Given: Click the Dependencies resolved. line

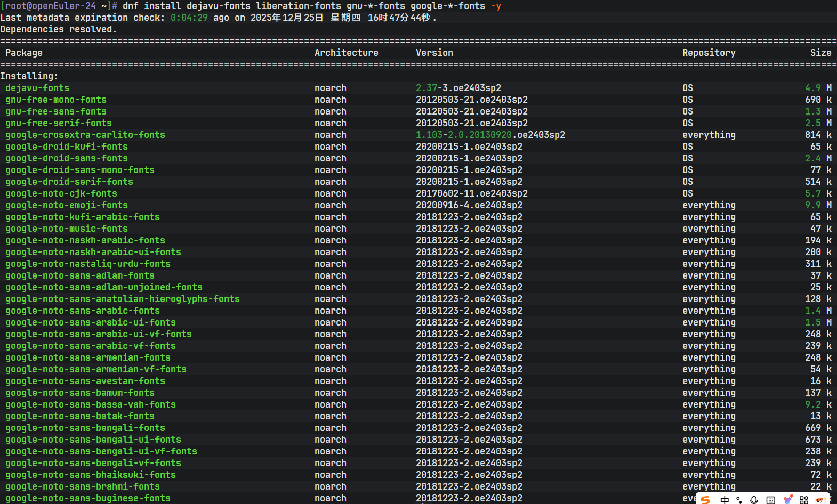Looking at the screenshot, I should click(x=59, y=29).
